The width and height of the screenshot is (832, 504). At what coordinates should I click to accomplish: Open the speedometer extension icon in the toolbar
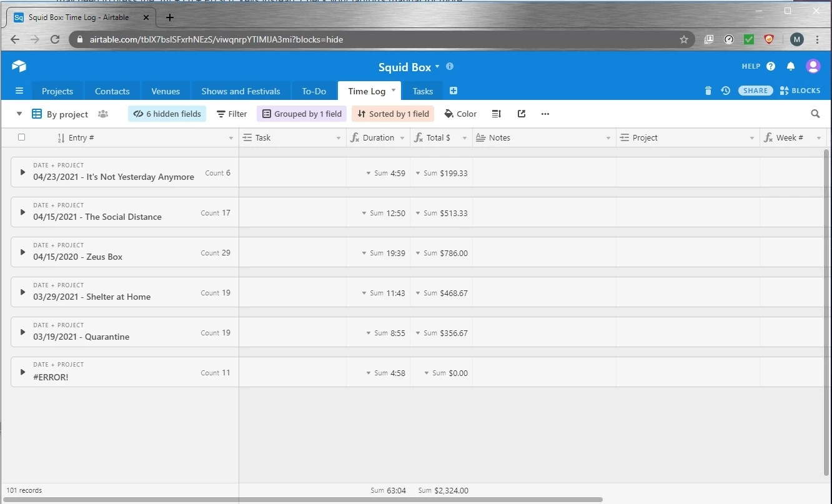tap(729, 39)
